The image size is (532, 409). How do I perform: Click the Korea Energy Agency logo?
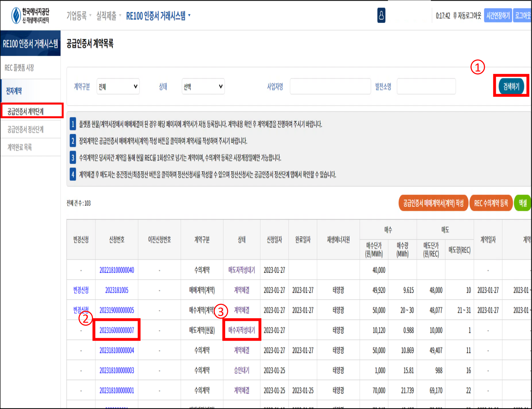30,15
